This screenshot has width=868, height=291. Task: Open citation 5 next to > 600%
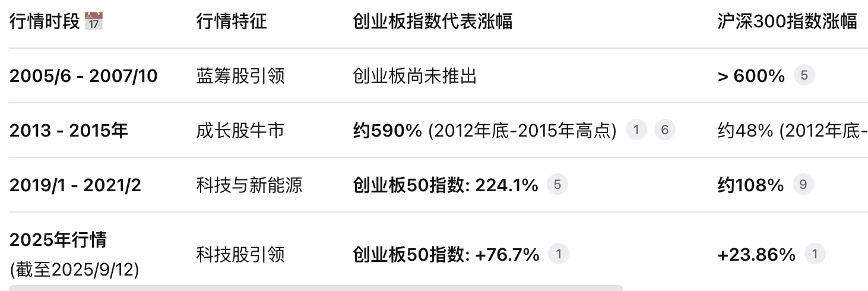point(804,75)
